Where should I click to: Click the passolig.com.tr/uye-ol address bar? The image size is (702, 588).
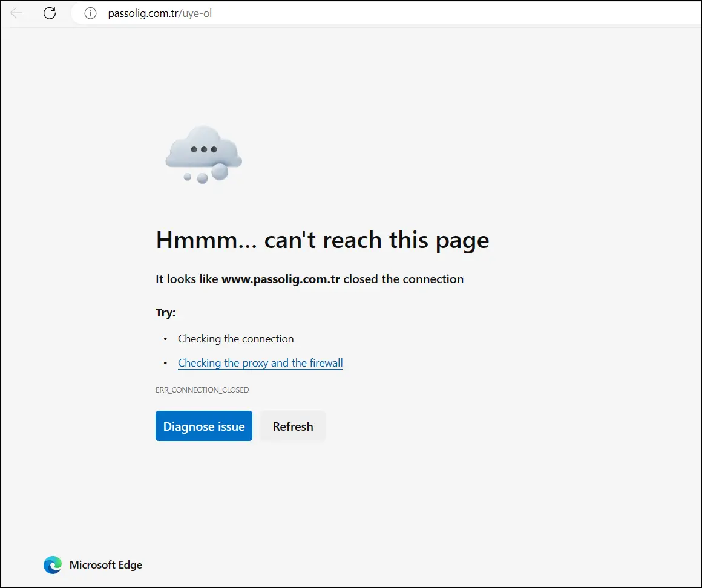click(x=386, y=13)
